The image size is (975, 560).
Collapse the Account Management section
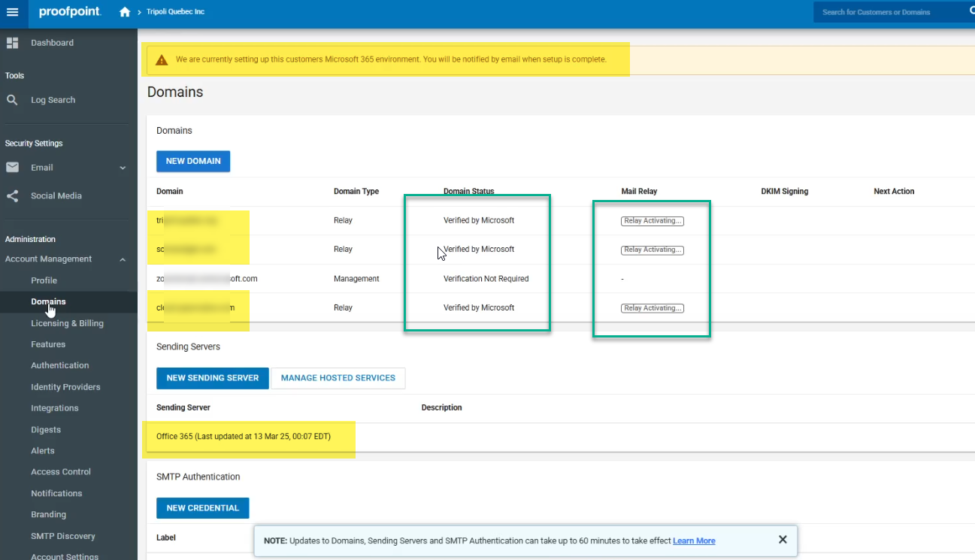tap(123, 259)
